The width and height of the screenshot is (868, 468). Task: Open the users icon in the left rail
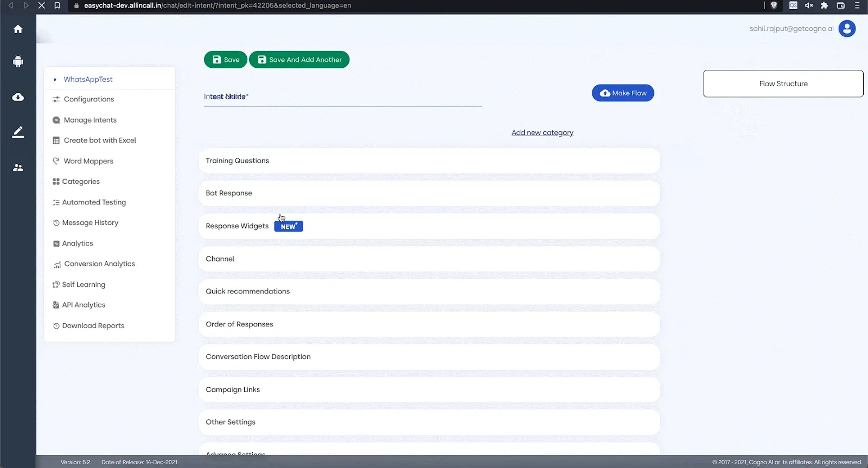click(x=18, y=168)
